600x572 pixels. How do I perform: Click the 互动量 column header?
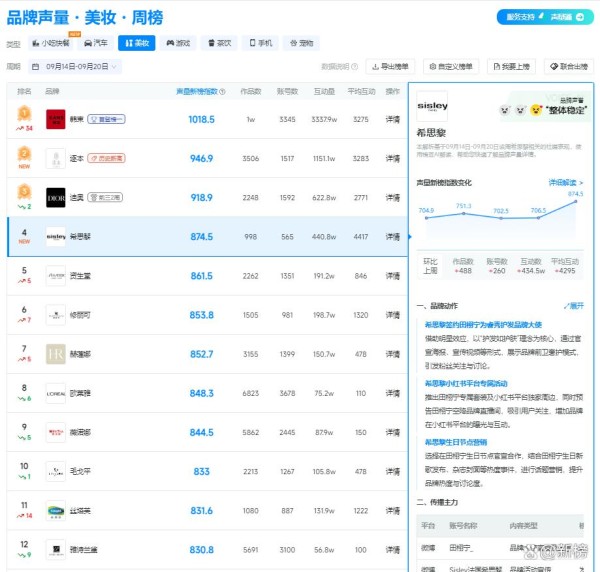(324, 91)
